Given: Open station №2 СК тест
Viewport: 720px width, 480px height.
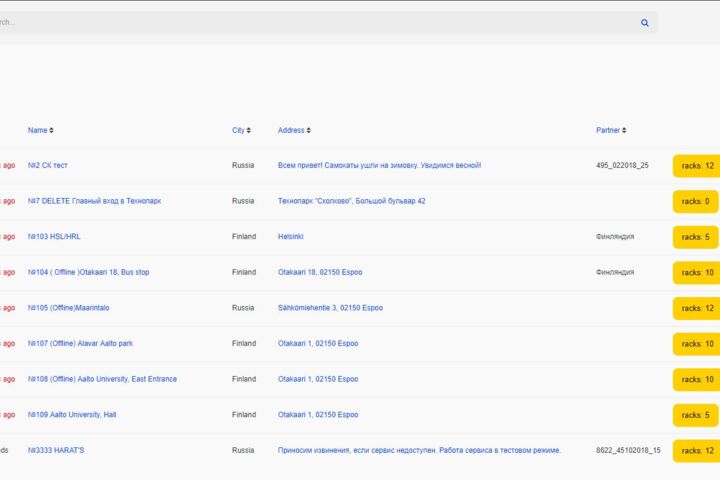Looking at the screenshot, I should 47,165.
